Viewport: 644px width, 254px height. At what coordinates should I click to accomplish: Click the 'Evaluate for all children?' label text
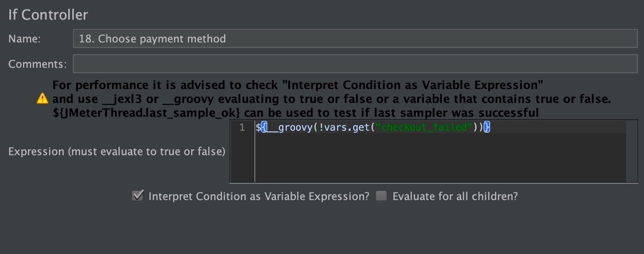(455, 196)
